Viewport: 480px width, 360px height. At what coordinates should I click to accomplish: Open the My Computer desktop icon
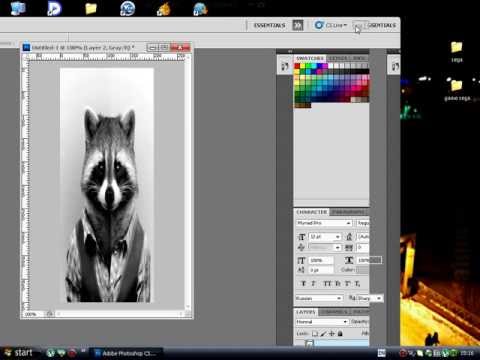[18, 8]
